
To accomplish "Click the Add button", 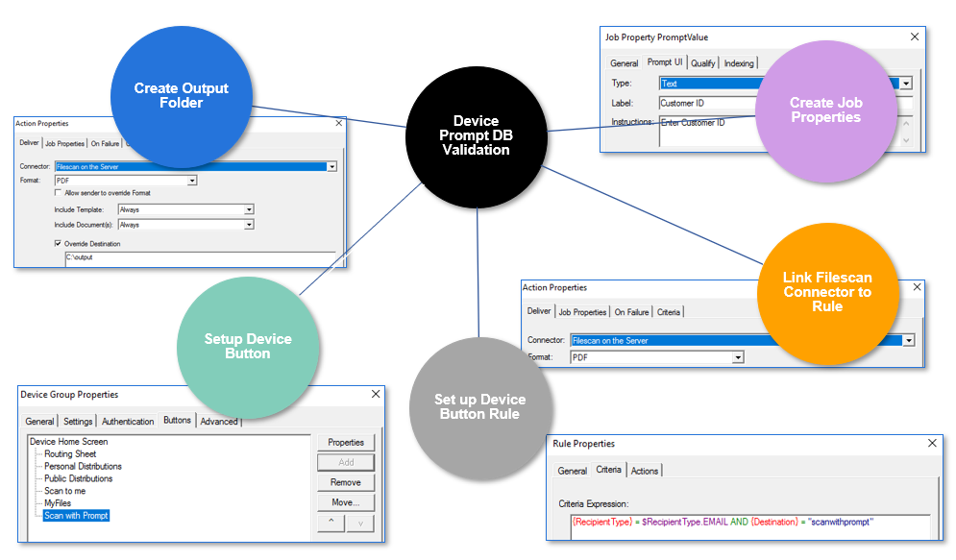I will pos(346,462).
